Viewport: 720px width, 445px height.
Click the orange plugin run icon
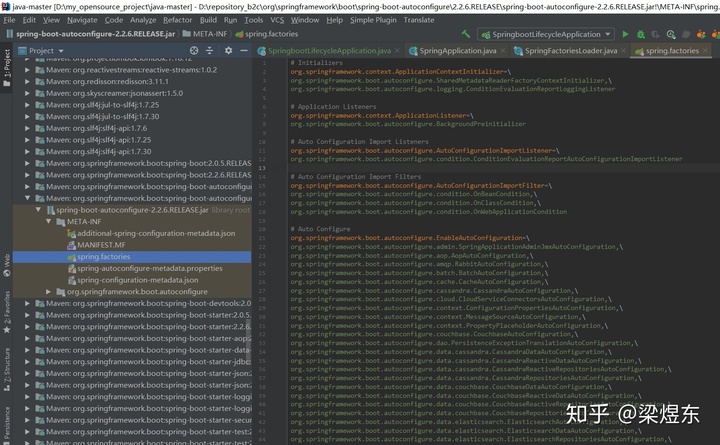[x=701, y=34]
